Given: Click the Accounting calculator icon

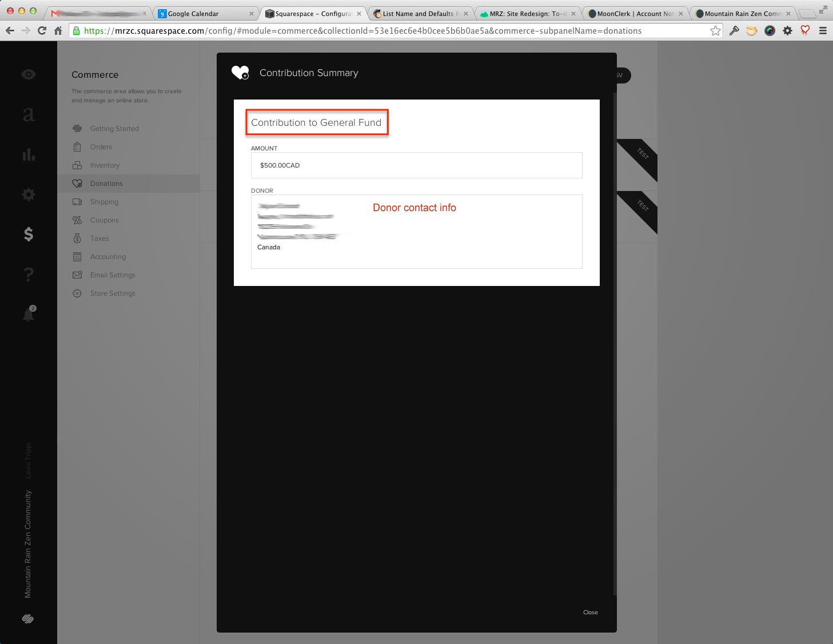Looking at the screenshot, I should (x=77, y=257).
